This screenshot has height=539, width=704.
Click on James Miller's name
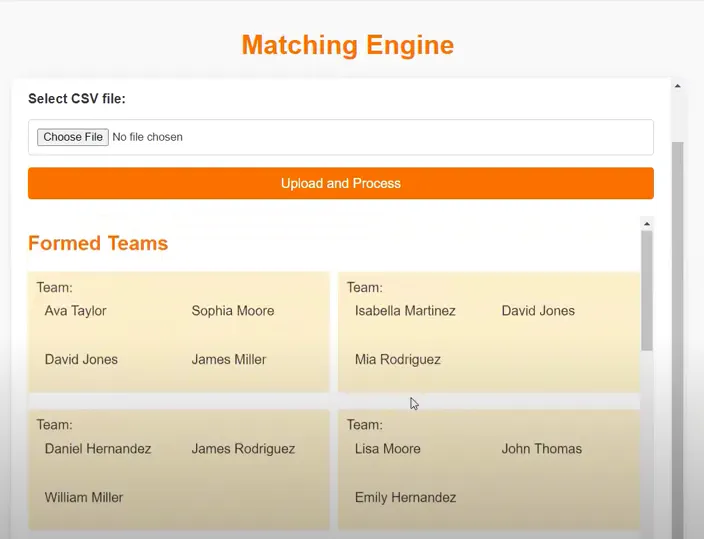click(x=228, y=360)
